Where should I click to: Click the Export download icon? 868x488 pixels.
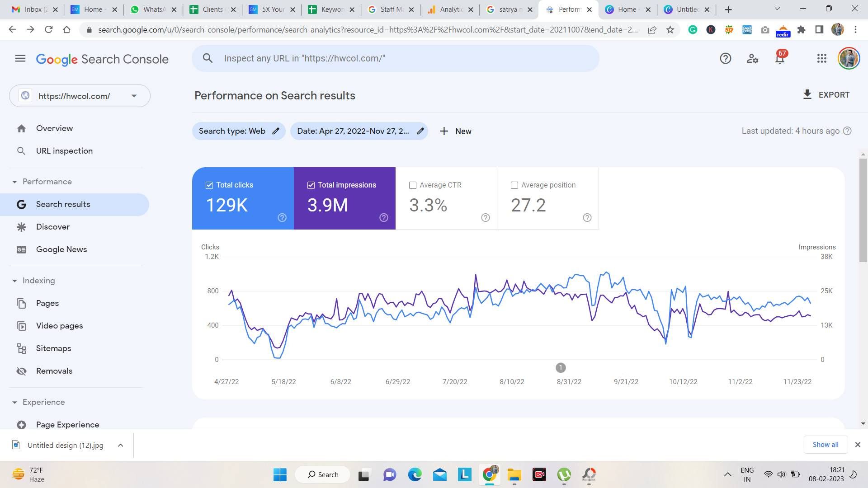click(807, 94)
